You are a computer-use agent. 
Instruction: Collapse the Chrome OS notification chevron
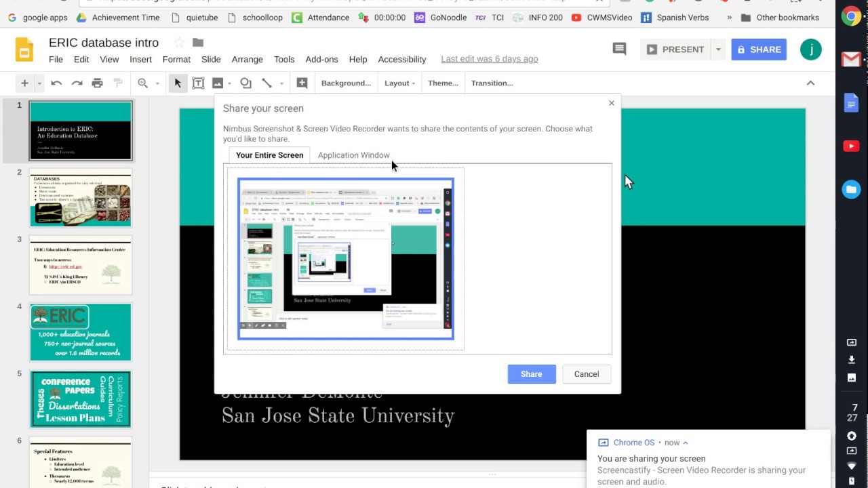[x=686, y=443]
